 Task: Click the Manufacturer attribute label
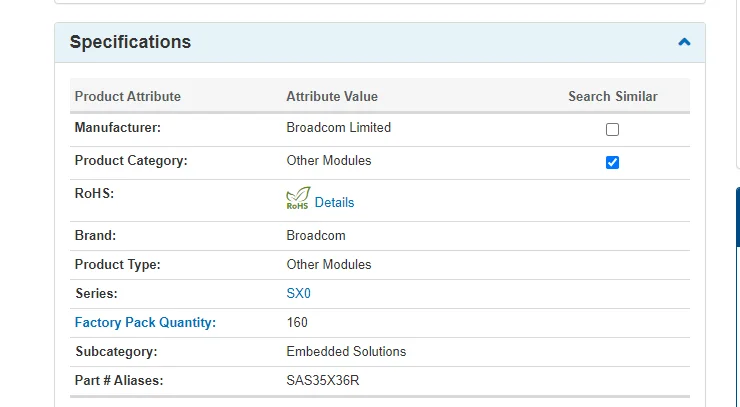pyautogui.click(x=118, y=128)
